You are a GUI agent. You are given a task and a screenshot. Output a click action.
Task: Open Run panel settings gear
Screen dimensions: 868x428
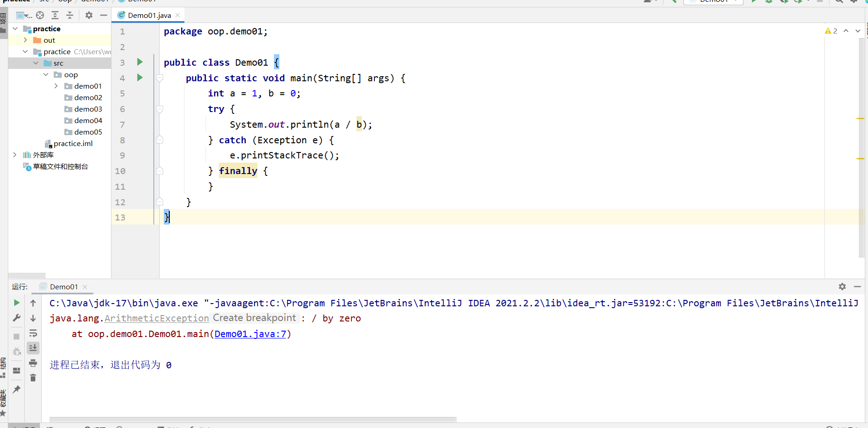click(x=842, y=287)
